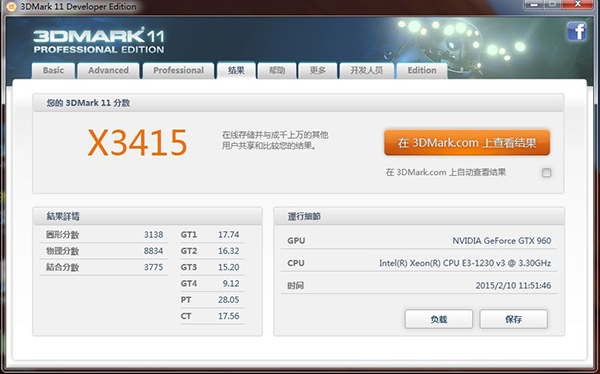600x374 pixels.
Task: Select the X3415 score text
Action: [137, 142]
